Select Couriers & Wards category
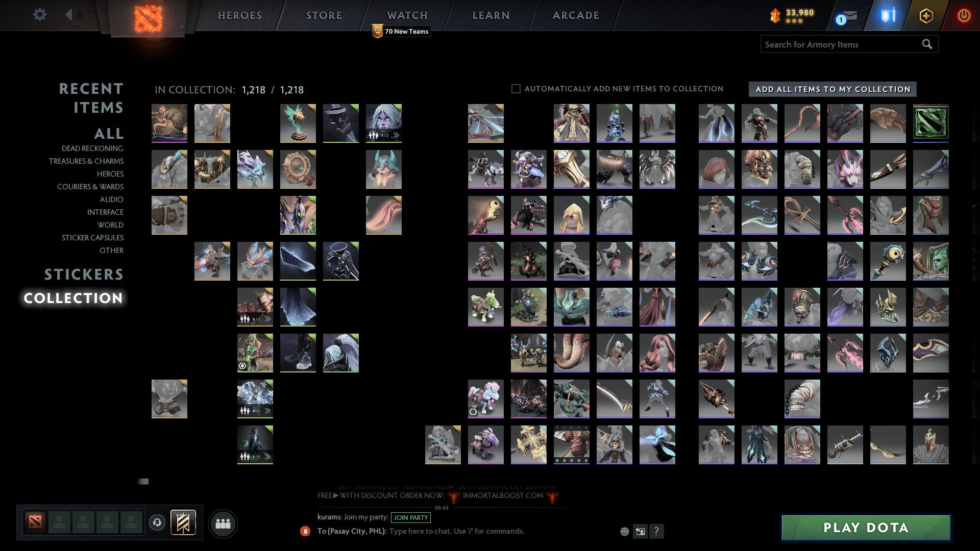Image resolution: width=980 pixels, height=551 pixels. [x=90, y=187]
